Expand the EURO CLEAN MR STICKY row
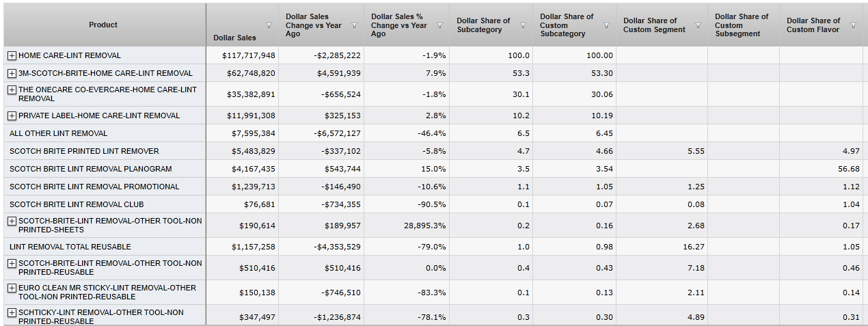 click(x=12, y=288)
